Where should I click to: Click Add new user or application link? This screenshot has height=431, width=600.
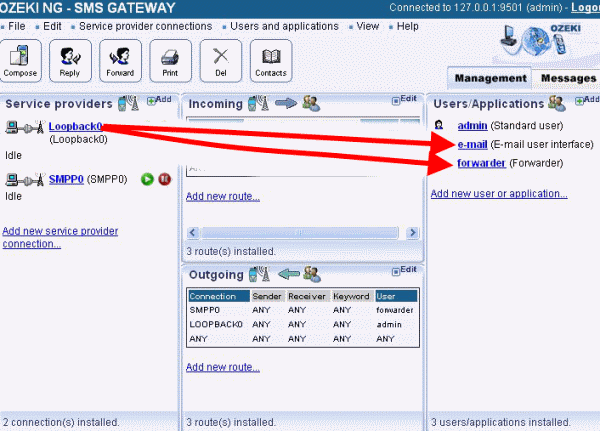499,194
